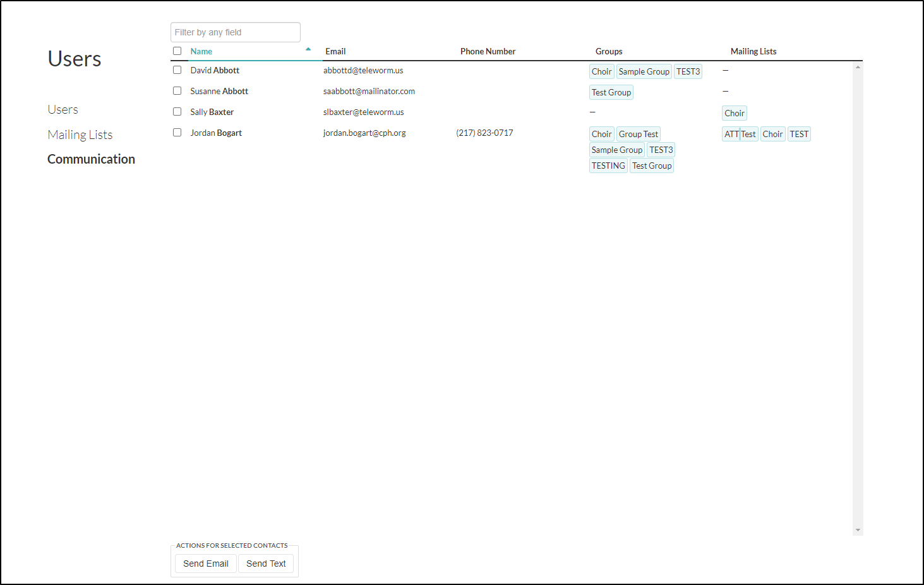Go to Mailing Lists in sidebar
The width and height of the screenshot is (924, 585).
(80, 135)
